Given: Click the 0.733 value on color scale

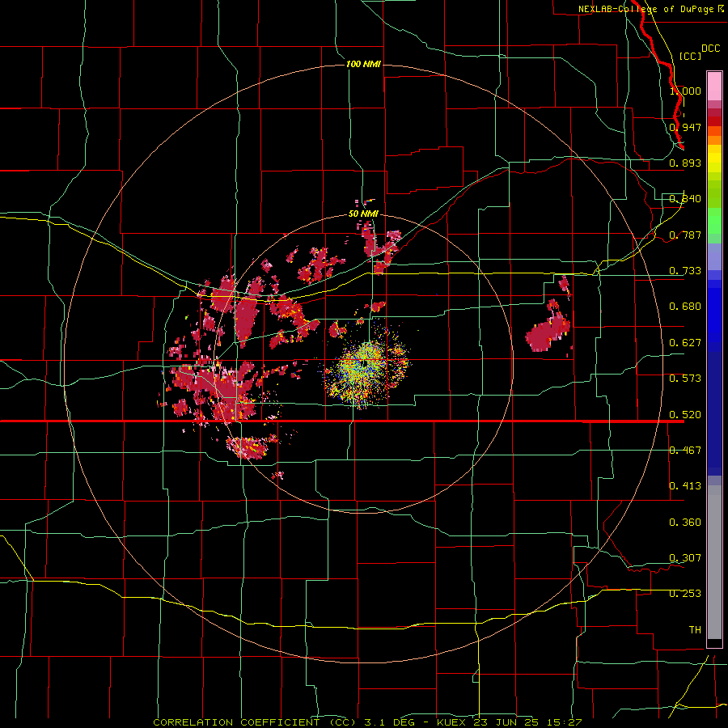Looking at the screenshot, I should [x=685, y=271].
